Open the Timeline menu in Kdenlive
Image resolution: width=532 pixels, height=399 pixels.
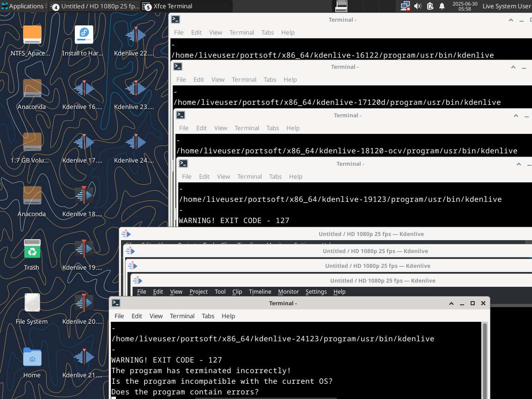point(260,291)
